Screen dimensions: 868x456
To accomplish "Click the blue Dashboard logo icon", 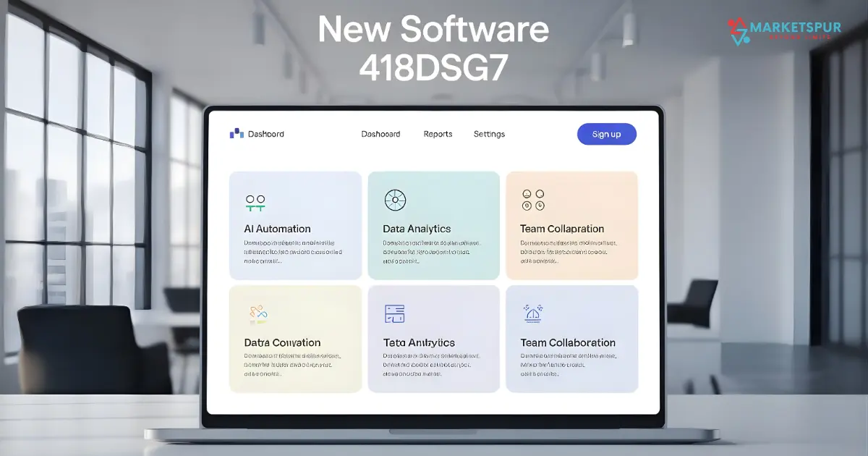I will click(x=237, y=133).
